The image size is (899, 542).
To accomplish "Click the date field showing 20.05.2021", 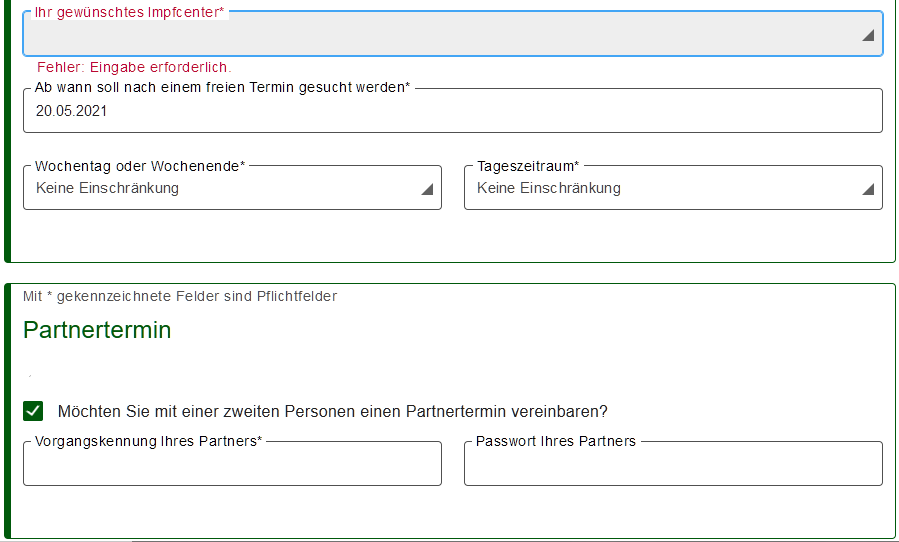I will click(452, 111).
